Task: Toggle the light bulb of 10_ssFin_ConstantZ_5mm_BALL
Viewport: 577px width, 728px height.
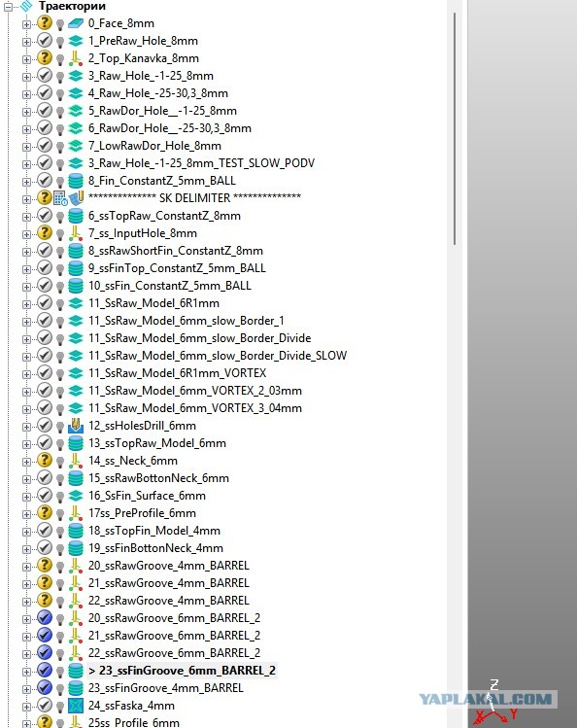Action: click(x=60, y=287)
